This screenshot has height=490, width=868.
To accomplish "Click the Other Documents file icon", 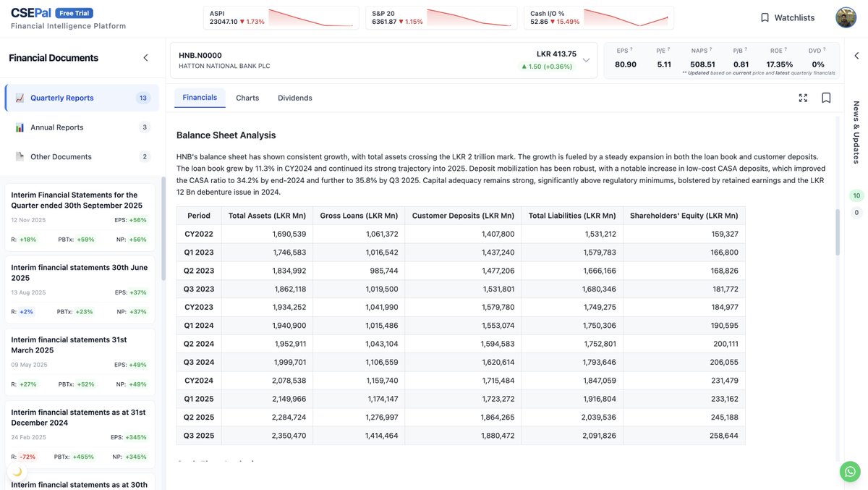I will coord(20,156).
